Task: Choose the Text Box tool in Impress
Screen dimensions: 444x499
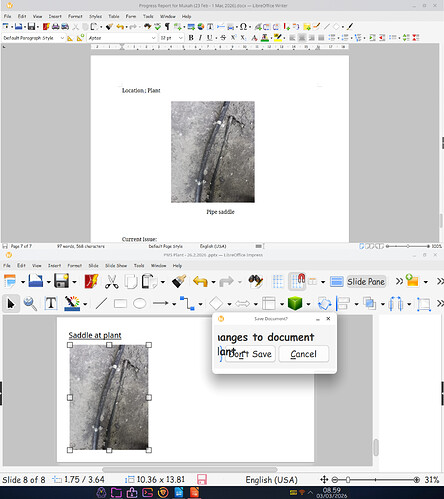Action: pos(51,304)
